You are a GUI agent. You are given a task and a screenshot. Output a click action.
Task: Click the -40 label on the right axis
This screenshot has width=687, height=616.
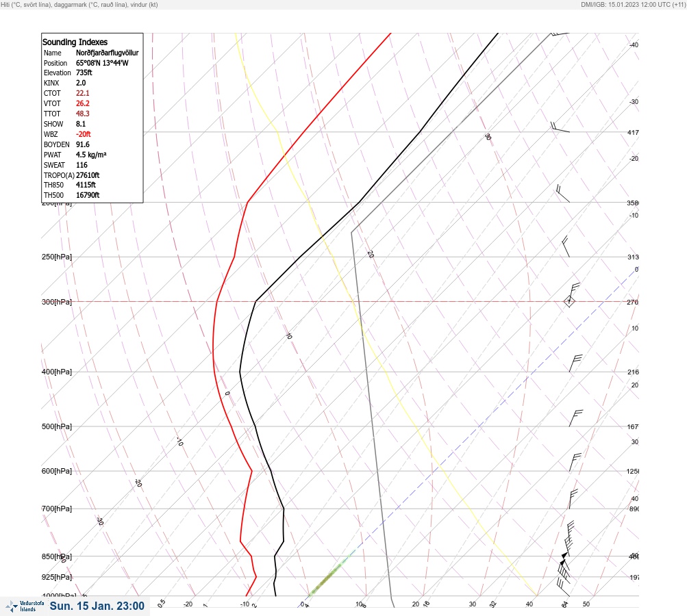click(634, 44)
